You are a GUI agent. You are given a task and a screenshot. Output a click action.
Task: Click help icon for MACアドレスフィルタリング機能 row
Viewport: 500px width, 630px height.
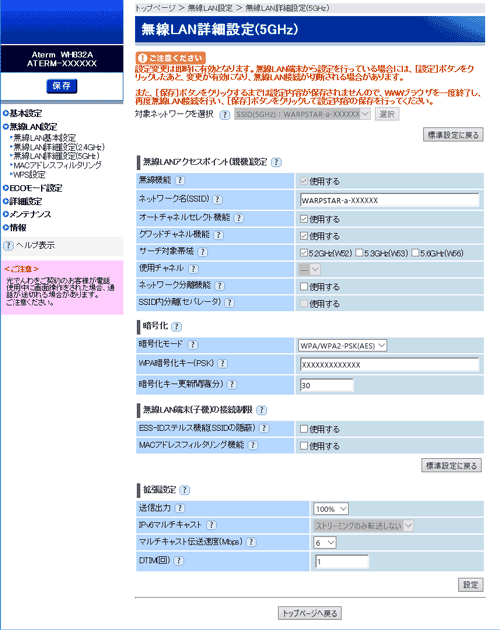(253, 445)
